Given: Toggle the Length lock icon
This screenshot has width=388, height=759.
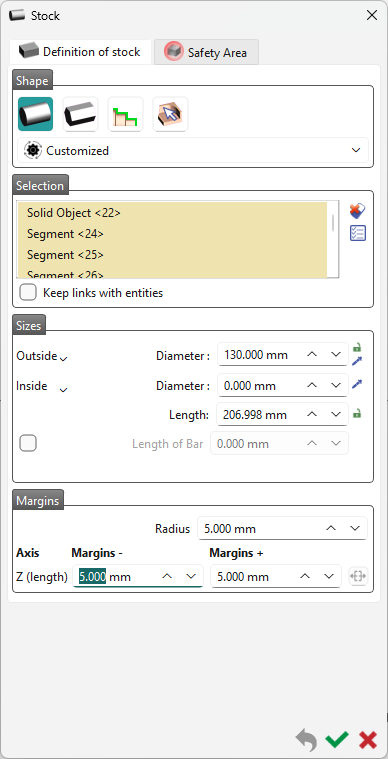Looking at the screenshot, I should pyautogui.click(x=357, y=414).
